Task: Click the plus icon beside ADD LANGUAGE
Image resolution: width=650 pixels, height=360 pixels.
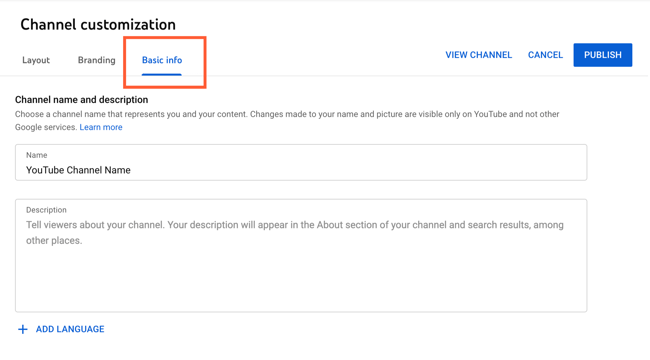Action: (23, 329)
